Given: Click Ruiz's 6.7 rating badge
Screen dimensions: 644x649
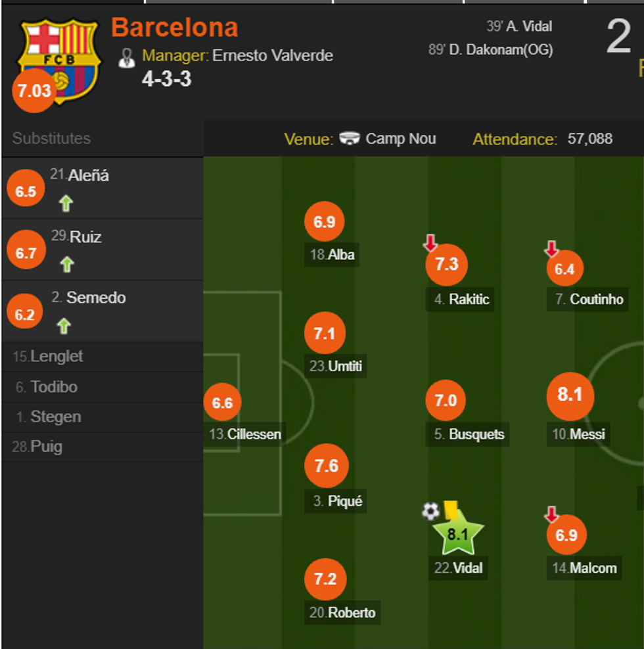Looking at the screenshot, I should [26, 253].
